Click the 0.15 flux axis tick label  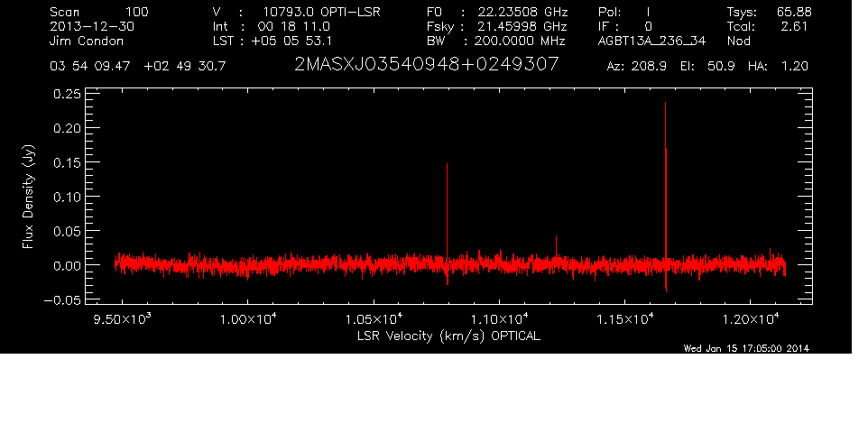coord(67,162)
